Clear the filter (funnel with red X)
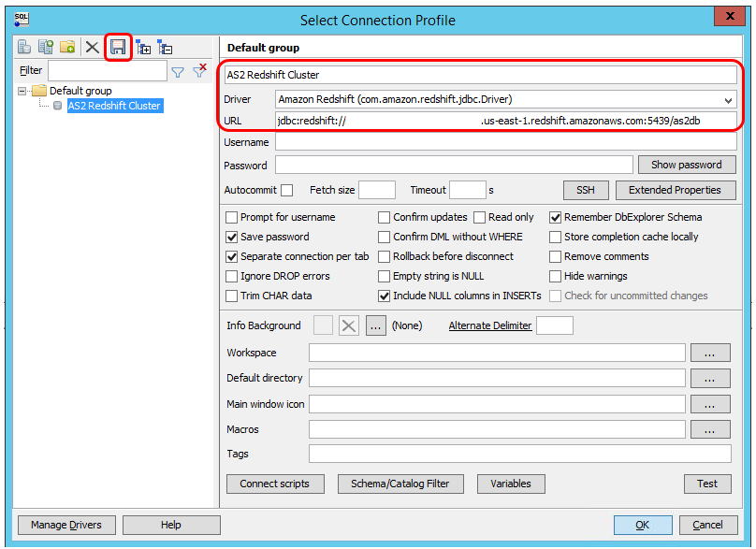756x549 pixels. click(199, 70)
